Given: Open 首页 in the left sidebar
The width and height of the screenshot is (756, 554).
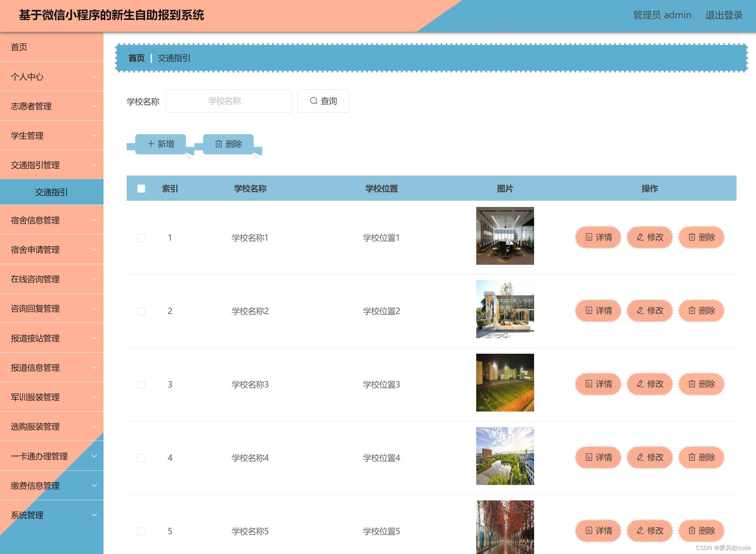Looking at the screenshot, I should [x=19, y=47].
